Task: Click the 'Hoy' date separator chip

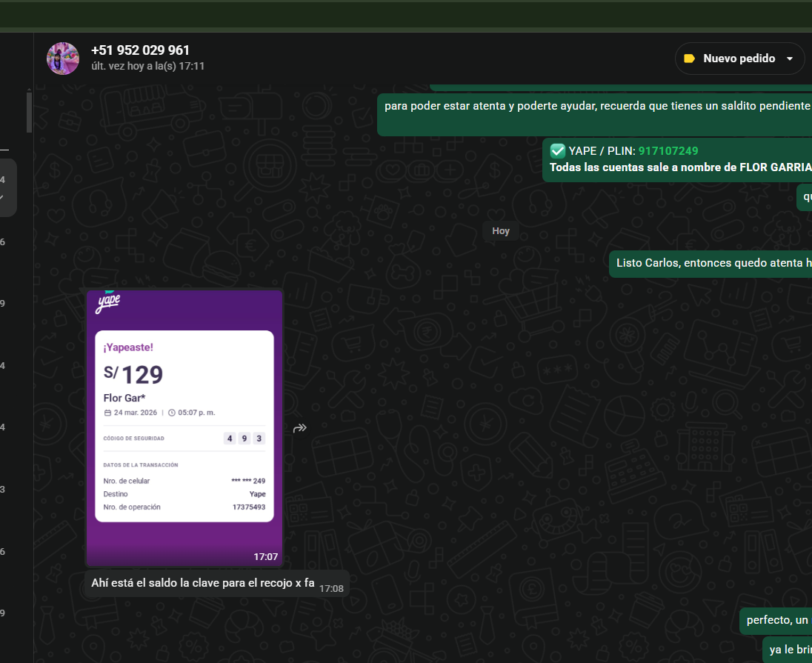Action: pos(501,231)
